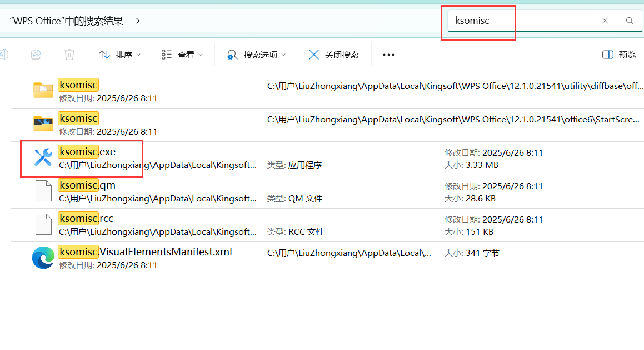This screenshot has width=644, height=350.
Task: Click the magnifier search icon
Action: coord(630,21)
